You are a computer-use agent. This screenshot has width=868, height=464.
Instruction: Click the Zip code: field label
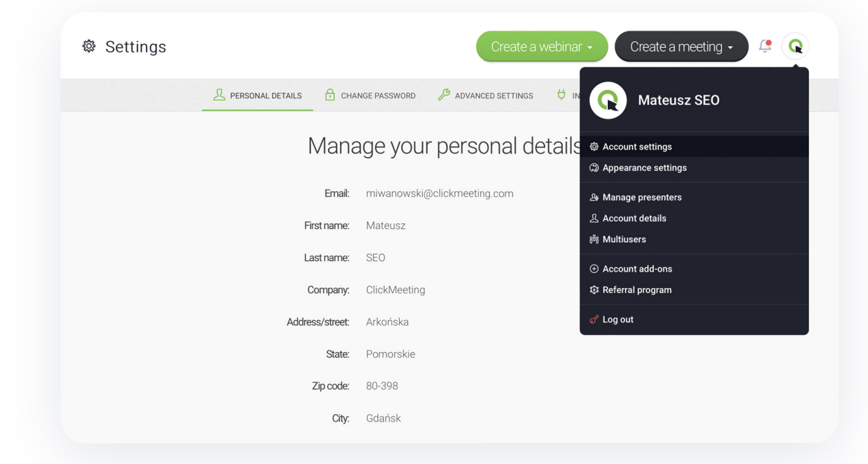point(330,386)
